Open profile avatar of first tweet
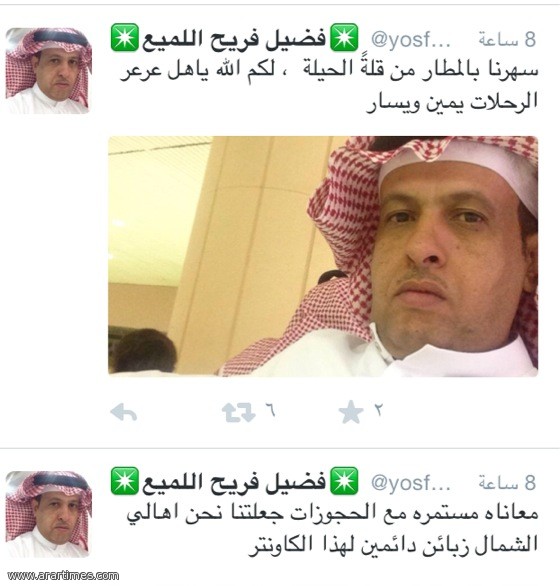560x586 pixels. click(47, 71)
